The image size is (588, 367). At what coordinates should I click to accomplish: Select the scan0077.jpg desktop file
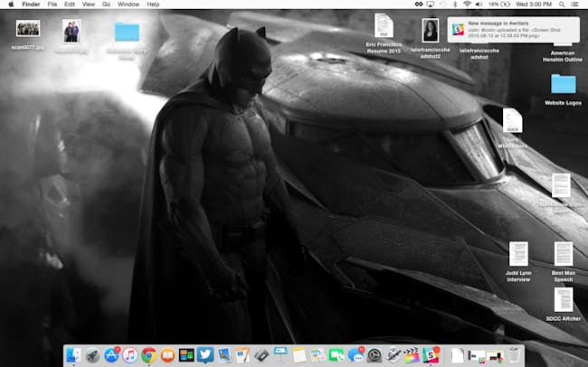28,29
